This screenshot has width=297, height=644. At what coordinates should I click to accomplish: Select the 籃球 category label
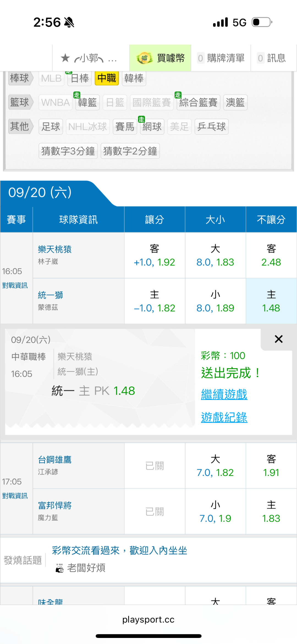[20, 102]
